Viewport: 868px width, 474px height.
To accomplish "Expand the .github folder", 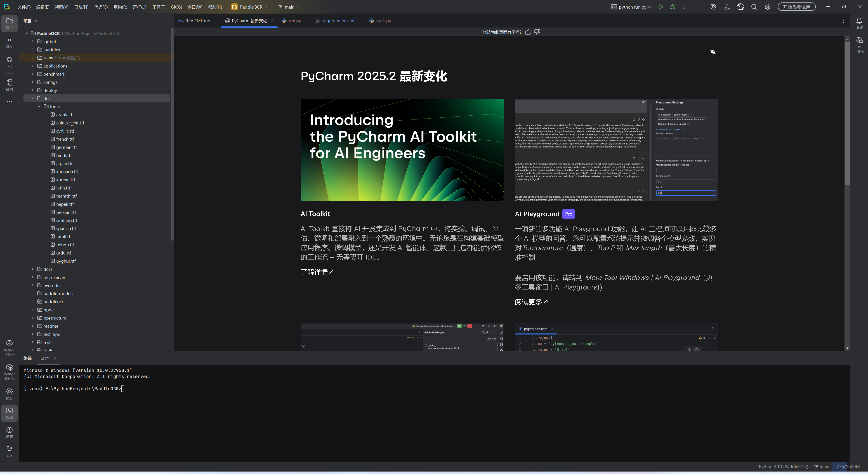I will 33,41.
